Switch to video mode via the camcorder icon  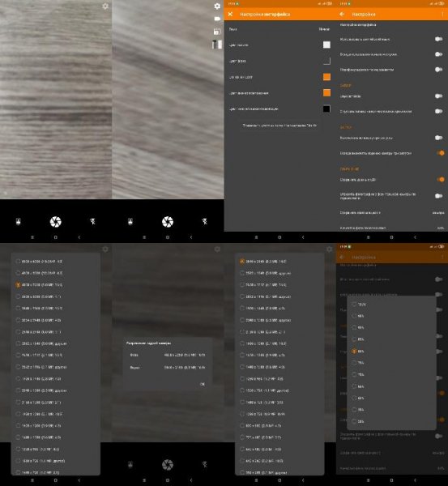pos(217,19)
